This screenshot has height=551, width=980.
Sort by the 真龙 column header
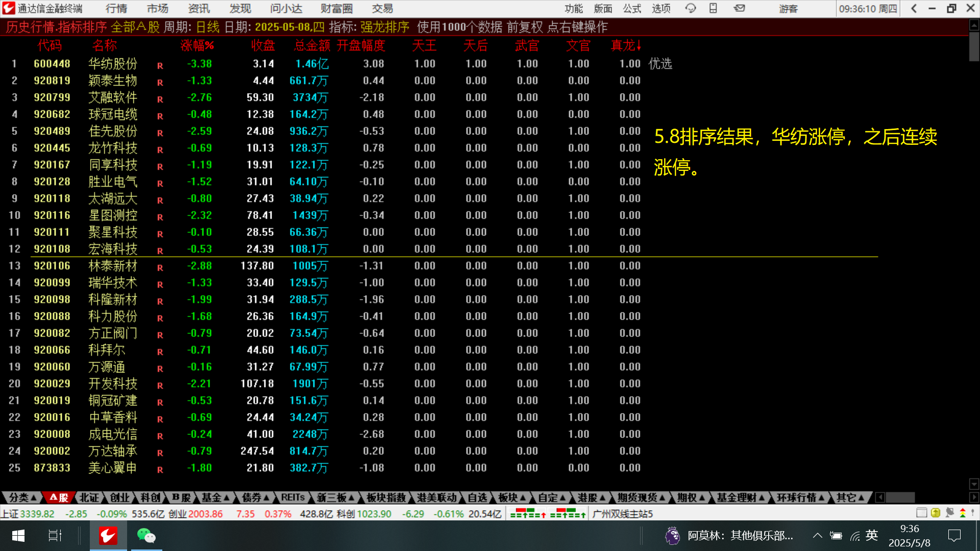click(626, 46)
